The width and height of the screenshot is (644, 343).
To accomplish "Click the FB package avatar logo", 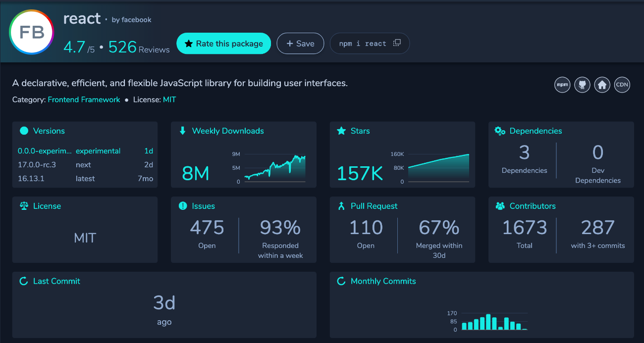I will pyautogui.click(x=32, y=32).
